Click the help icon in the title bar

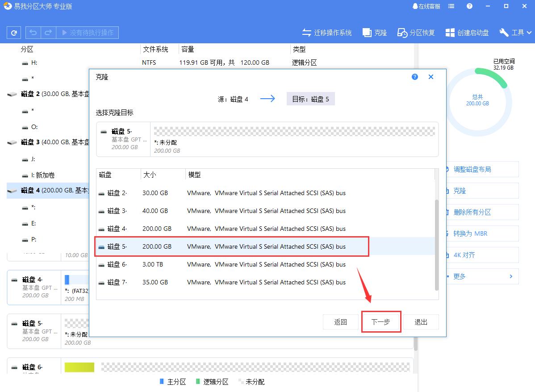468,6
